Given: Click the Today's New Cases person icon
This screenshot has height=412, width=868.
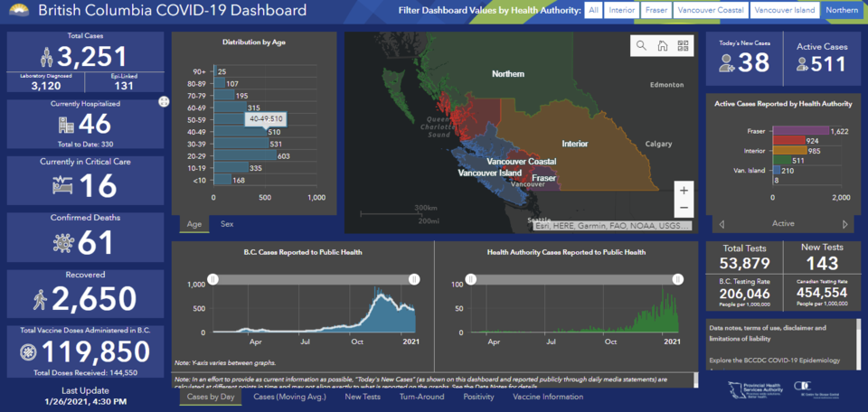Looking at the screenshot, I should (726, 63).
